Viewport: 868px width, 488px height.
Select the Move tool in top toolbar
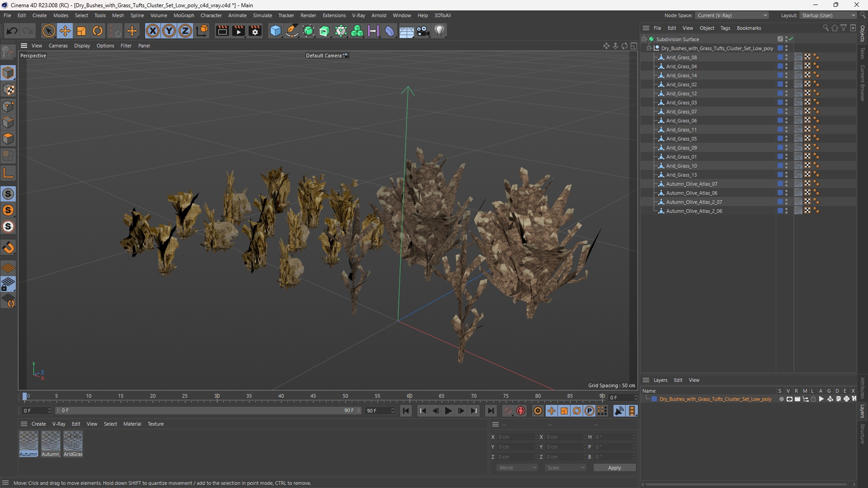coord(65,31)
